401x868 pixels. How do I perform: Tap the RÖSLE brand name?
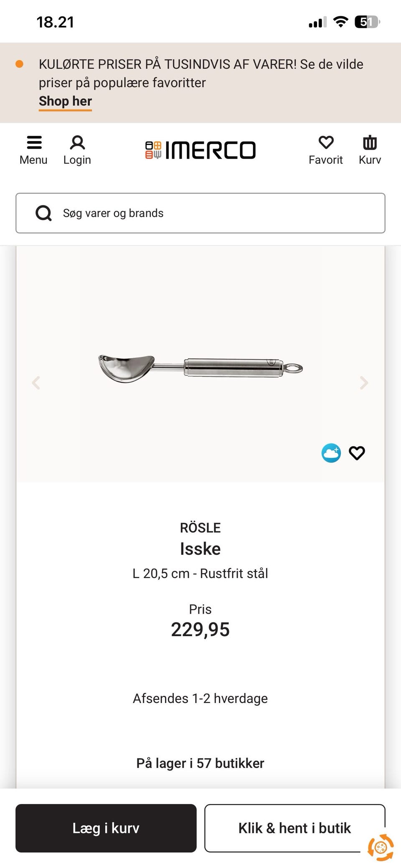click(200, 528)
